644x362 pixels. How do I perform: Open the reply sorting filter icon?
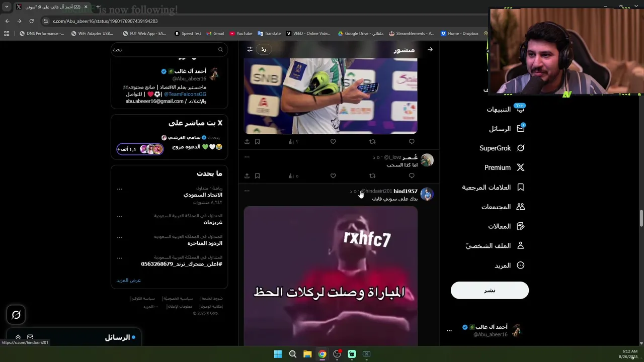point(250,49)
